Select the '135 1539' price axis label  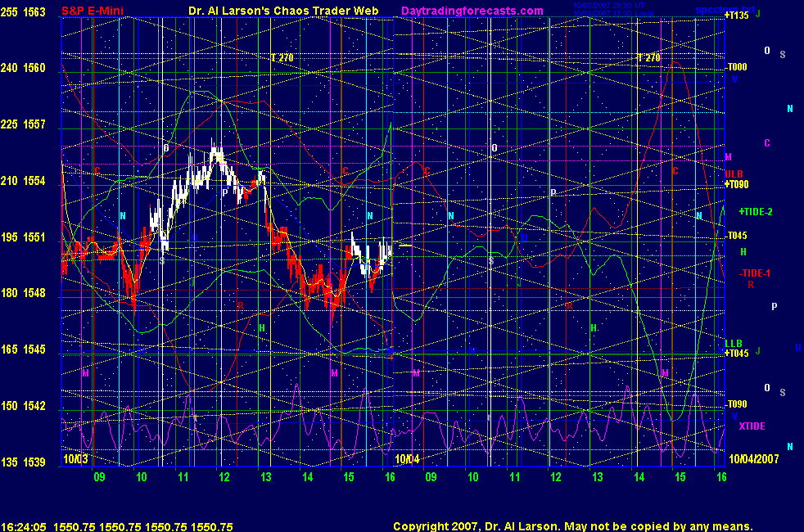(23, 462)
